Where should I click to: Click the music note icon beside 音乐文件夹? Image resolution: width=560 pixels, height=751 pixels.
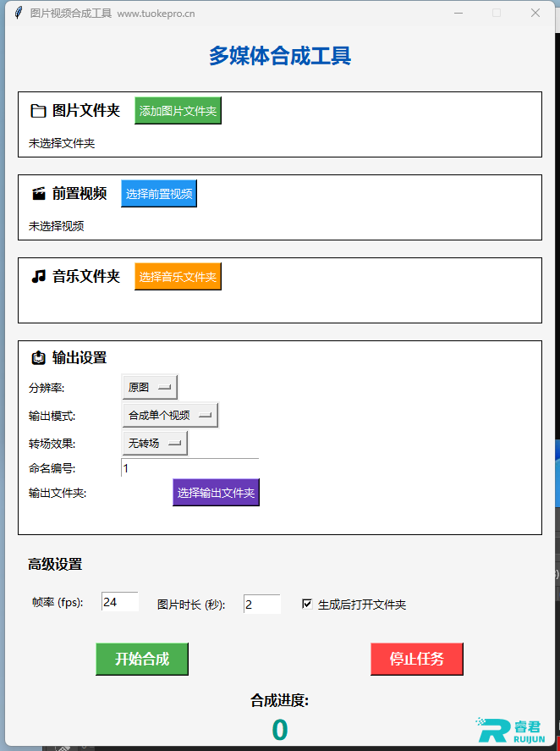(x=38, y=276)
